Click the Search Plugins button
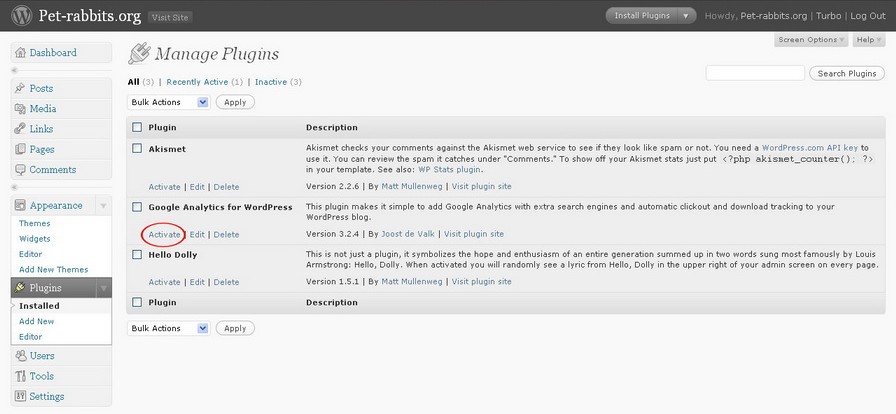896x414 pixels. tap(847, 73)
